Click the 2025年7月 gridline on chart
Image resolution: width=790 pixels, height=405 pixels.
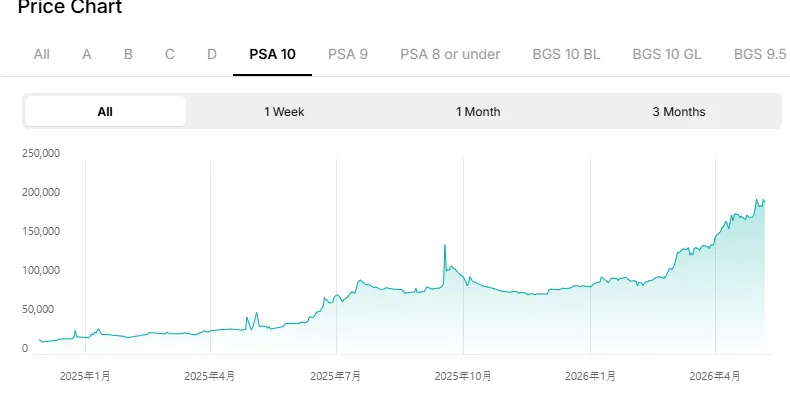tap(337, 256)
